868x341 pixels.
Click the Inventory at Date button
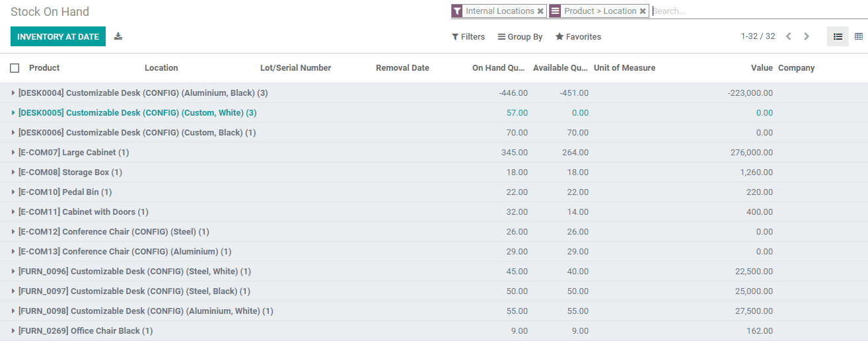[58, 36]
